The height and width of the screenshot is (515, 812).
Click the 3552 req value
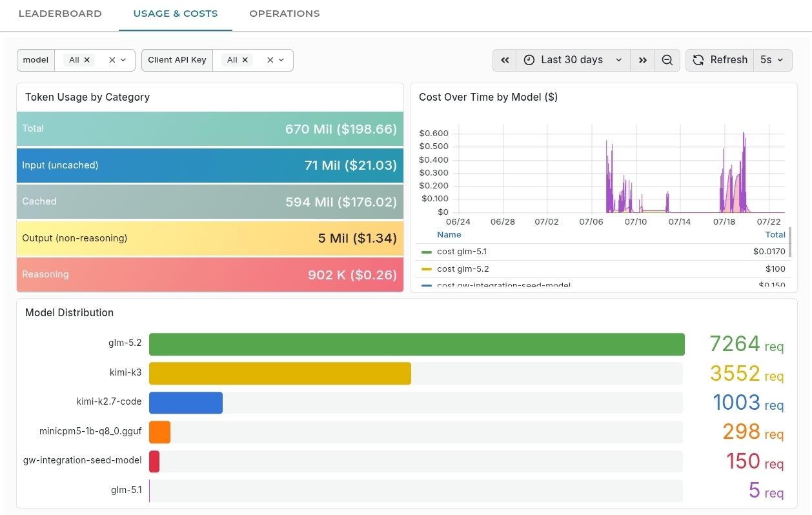click(747, 374)
